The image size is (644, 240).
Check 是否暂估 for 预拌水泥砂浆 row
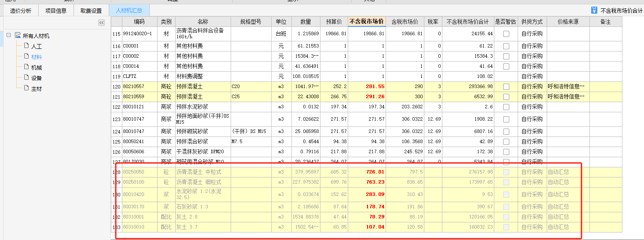(x=506, y=107)
